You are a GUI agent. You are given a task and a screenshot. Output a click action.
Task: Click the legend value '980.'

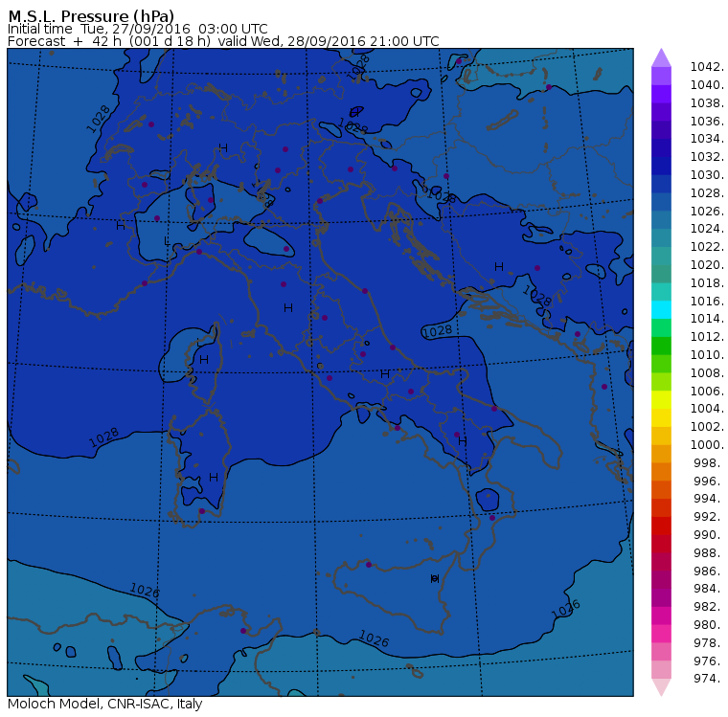pos(709,625)
